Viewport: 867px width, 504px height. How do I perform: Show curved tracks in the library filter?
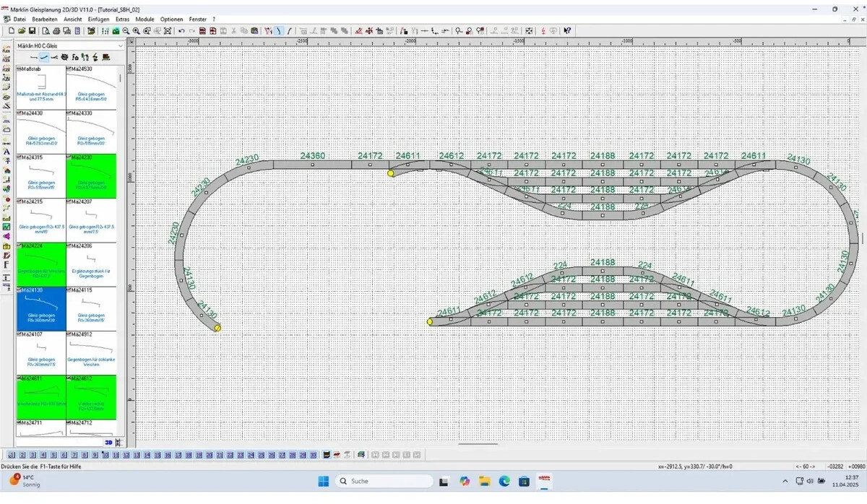click(x=44, y=57)
